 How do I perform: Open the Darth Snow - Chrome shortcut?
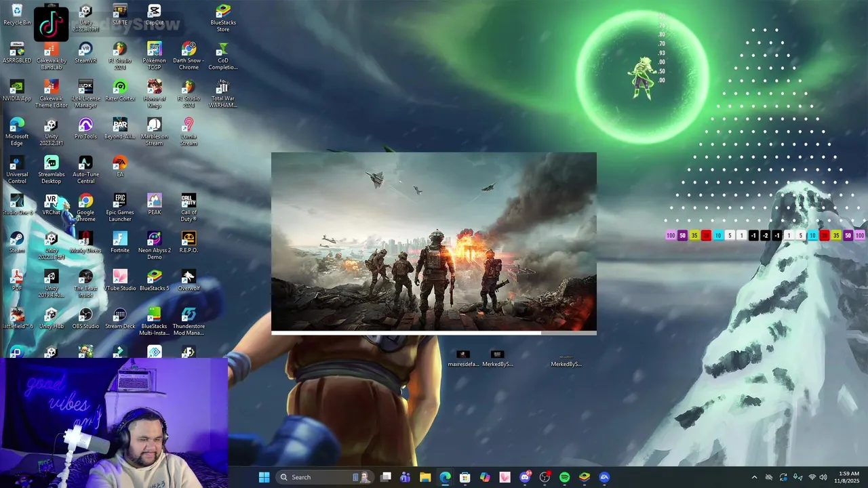(x=189, y=56)
